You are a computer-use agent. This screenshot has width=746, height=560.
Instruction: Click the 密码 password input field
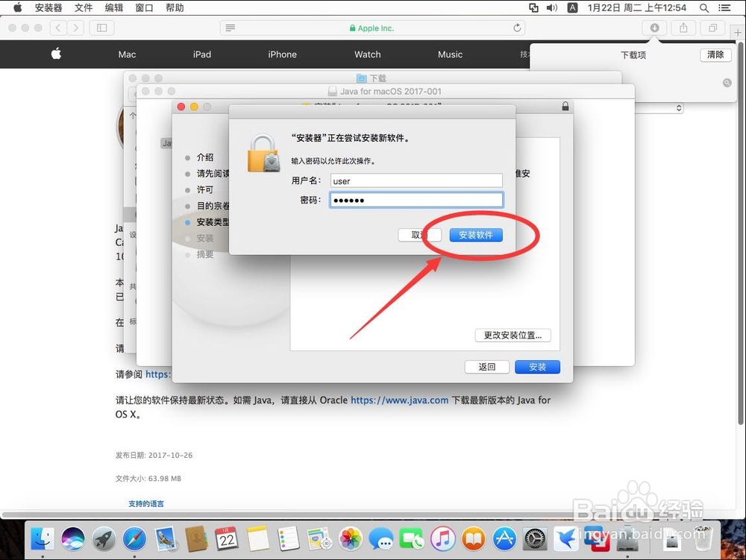click(x=416, y=199)
